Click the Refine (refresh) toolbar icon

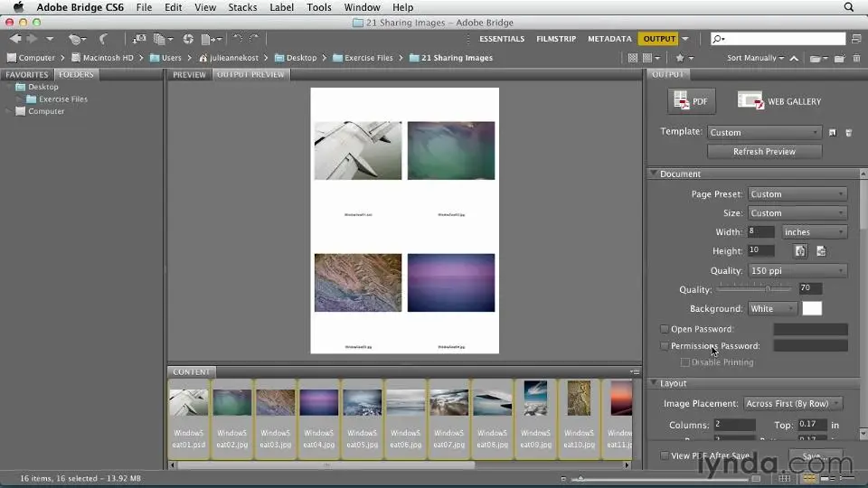click(x=188, y=39)
